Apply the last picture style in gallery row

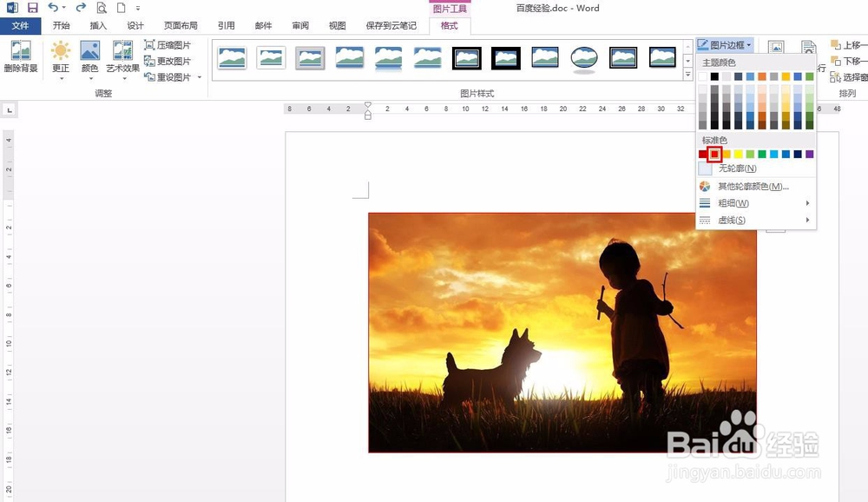point(662,57)
